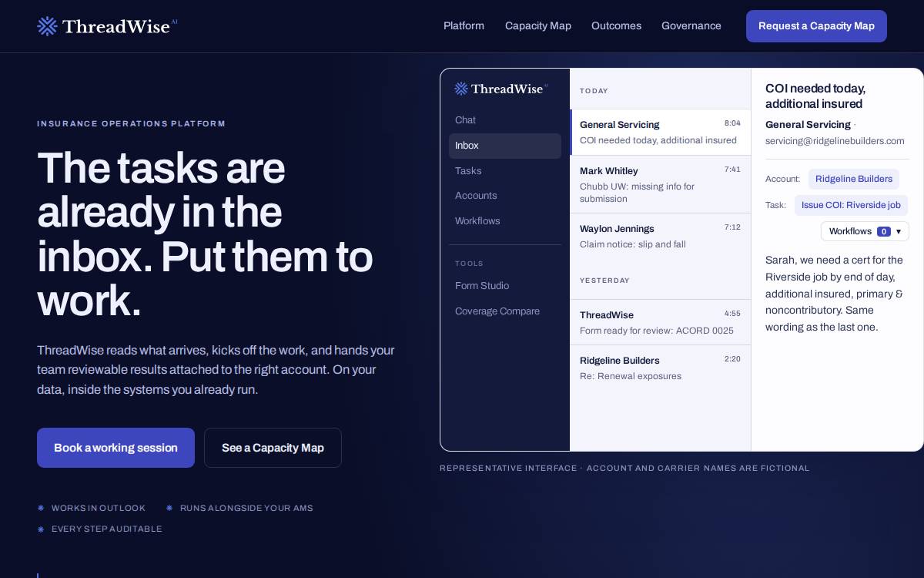Open the Platform nav item
The width and height of the screenshot is (924, 578).
pyautogui.click(x=464, y=25)
